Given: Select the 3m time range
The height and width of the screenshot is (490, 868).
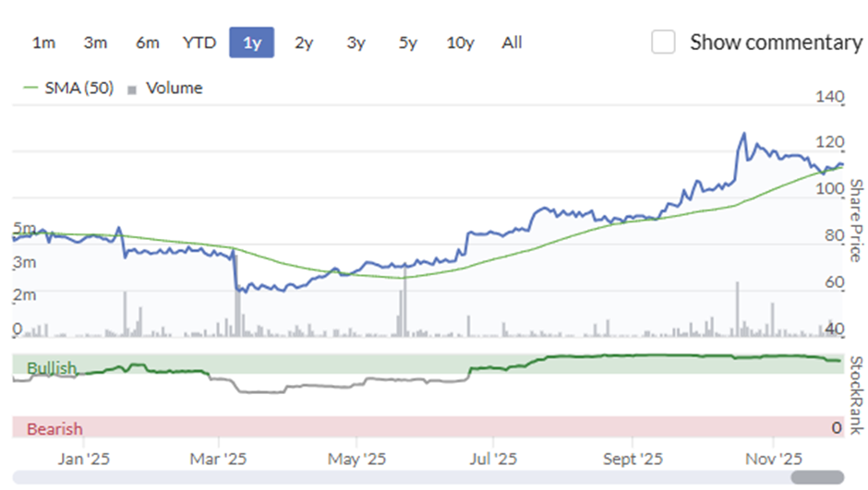Looking at the screenshot, I should tap(95, 42).
